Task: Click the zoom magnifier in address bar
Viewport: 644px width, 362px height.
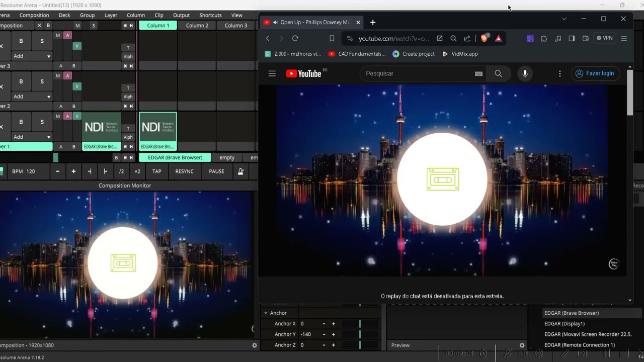Action: [x=453, y=38]
